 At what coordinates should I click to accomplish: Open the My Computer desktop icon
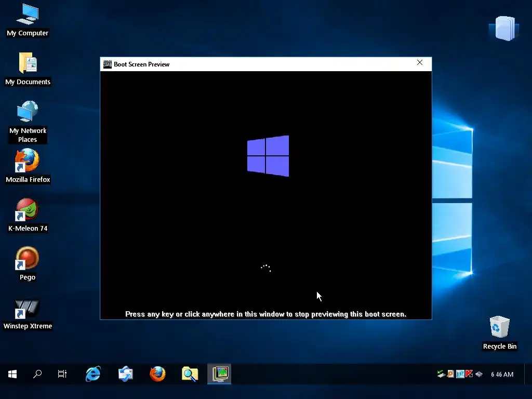[x=28, y=20]
